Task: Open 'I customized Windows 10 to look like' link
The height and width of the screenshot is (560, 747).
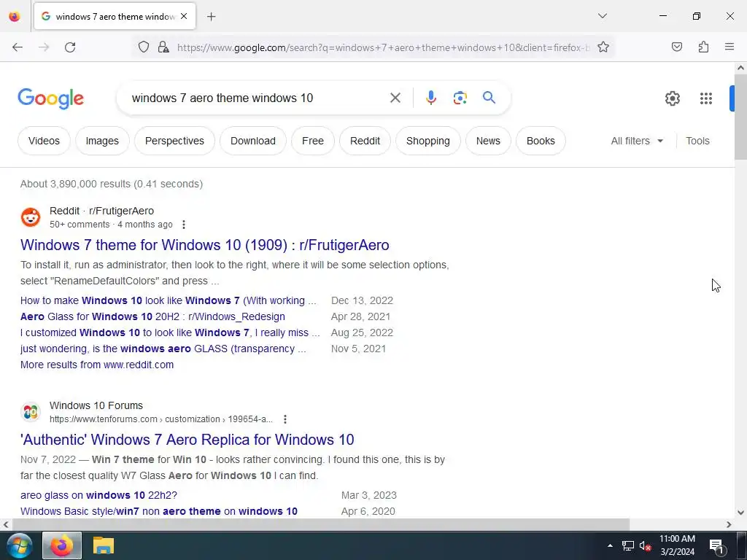Action: 170,332
